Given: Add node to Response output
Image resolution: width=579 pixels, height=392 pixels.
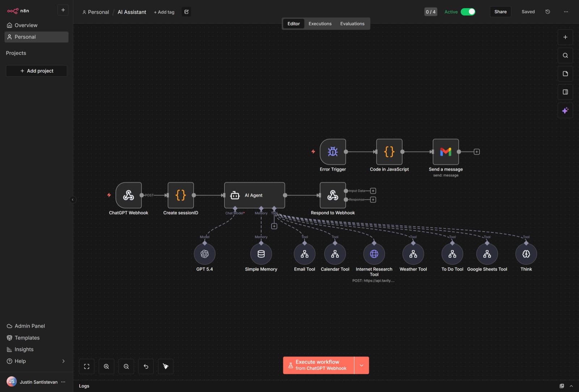Looking at the screenshot, I should coord(373,199).
